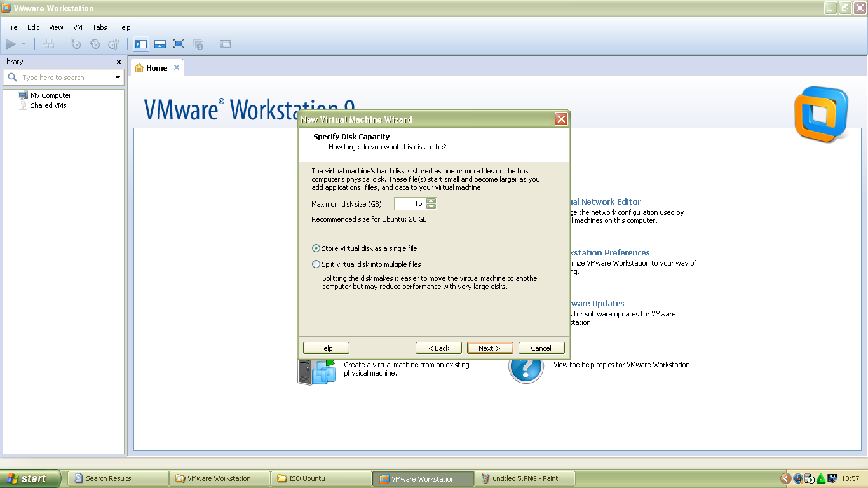Viewport: 868px width, 488px height.
Task: Select Store virtual disk as a single file
Action: (365, 248)
